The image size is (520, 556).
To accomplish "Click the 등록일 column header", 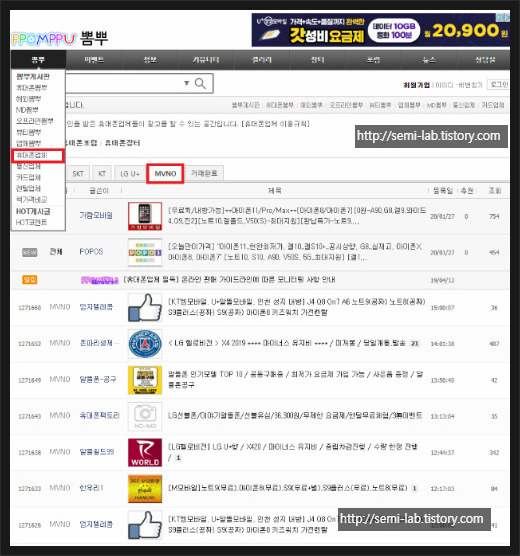I will pyautogui.click(x=443, y=191).
